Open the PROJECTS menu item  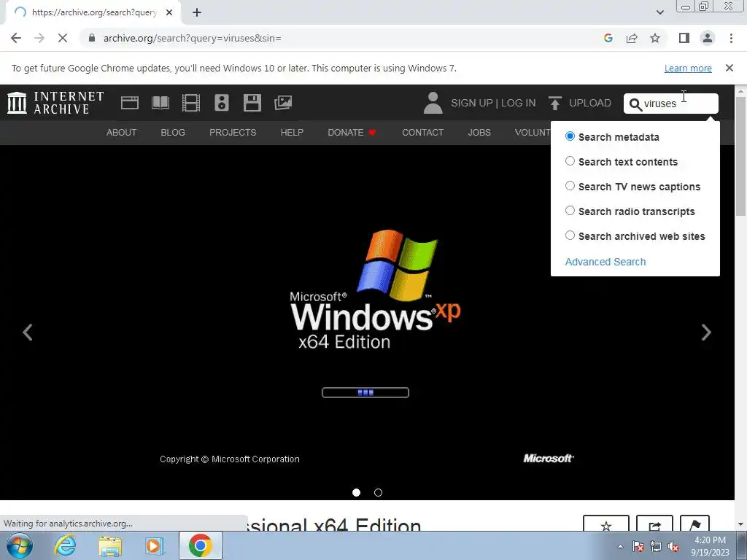pyautogui.click(x=233, y=133)
